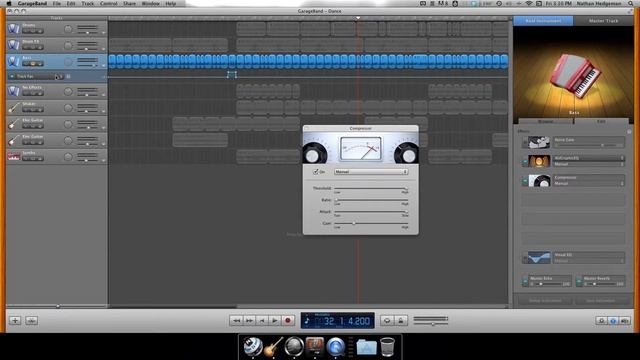Go to beginning of the song
This screenshot has height=360, width=640.
(262, 321)
